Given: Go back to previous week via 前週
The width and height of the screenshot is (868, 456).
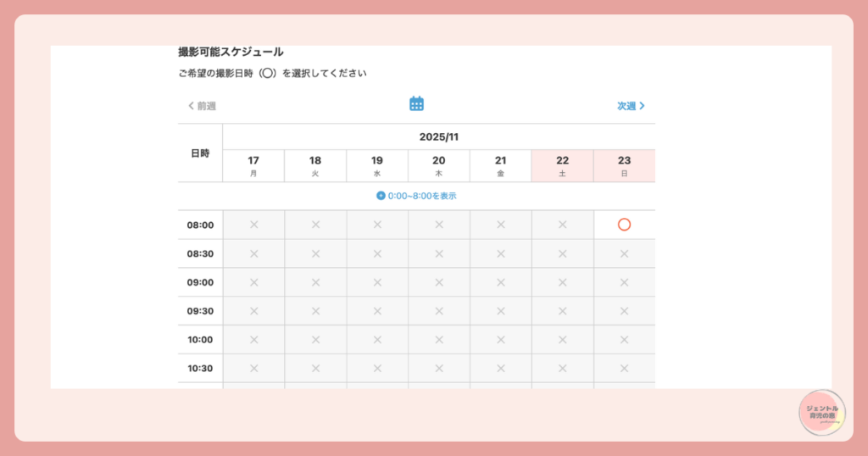Looking at the screenshot, I should click(202, 106).
